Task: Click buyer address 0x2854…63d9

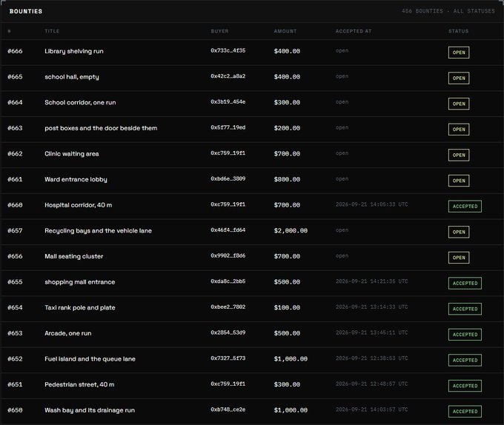Action: 228,332
